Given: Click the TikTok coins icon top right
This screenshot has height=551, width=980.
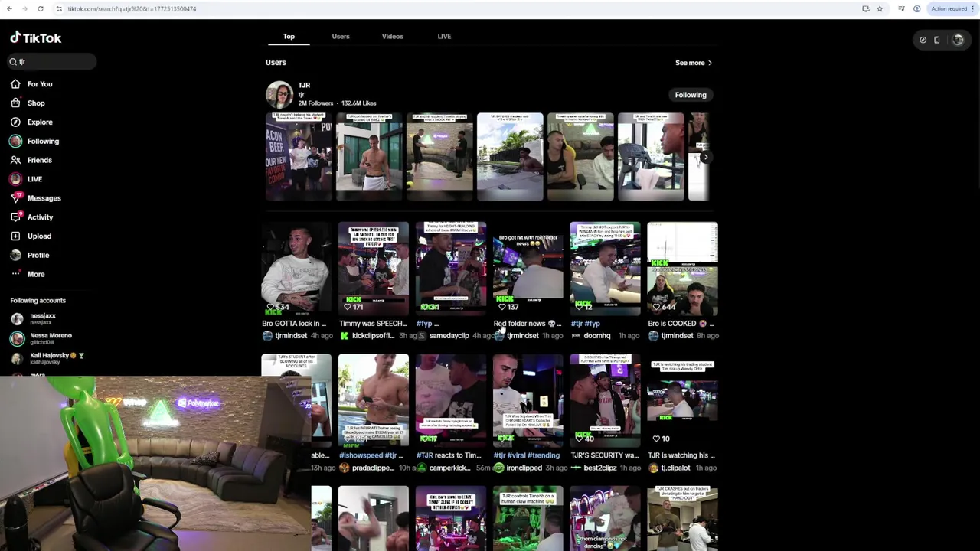Looking at the screenshot, I should (923, 40).
